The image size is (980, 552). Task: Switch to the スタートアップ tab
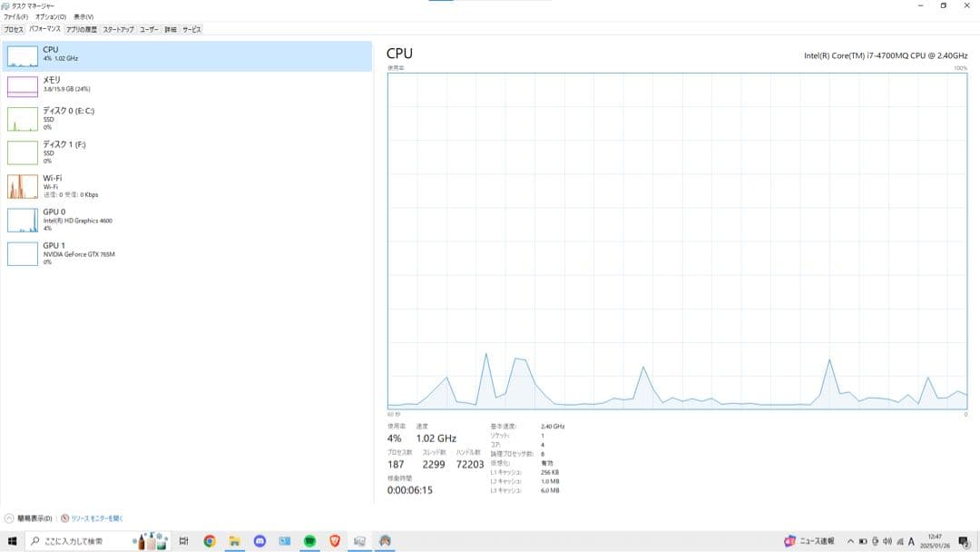[118, 29]
